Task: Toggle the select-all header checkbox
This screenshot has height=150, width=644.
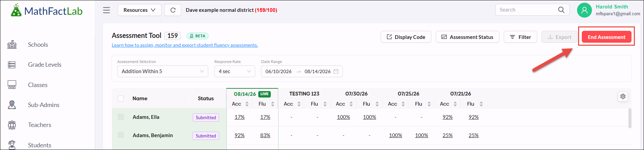Action: tap(121, 99)
